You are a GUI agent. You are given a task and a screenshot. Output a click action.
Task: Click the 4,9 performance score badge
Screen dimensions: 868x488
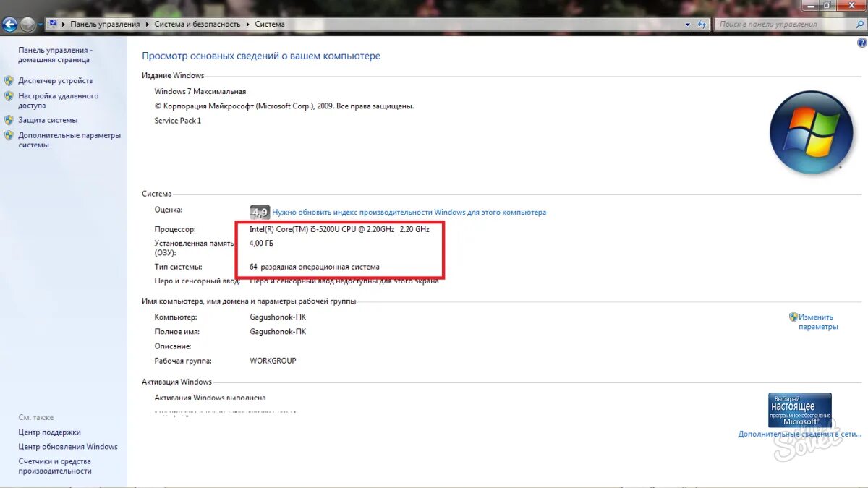(260, 212)
